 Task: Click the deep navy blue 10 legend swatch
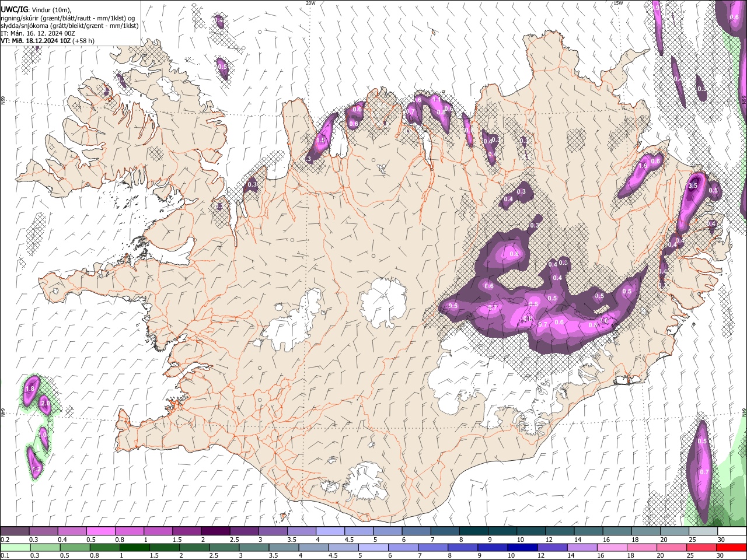tap(521, 547)
